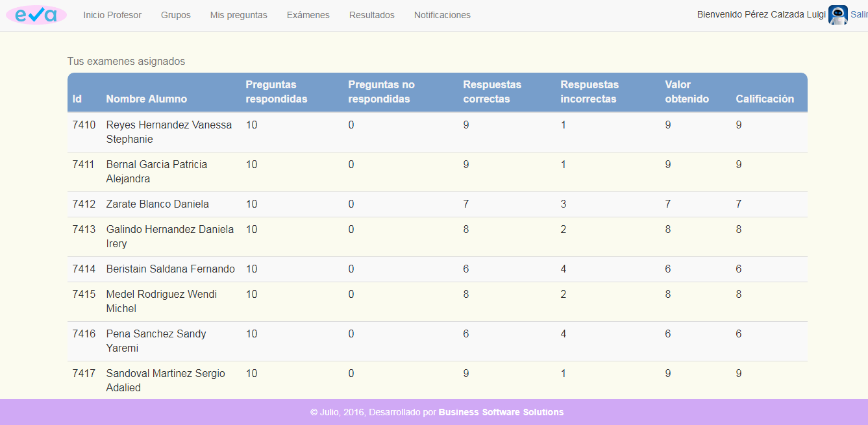
Task: Select exam Id 7410
Action: click(84, 125)
